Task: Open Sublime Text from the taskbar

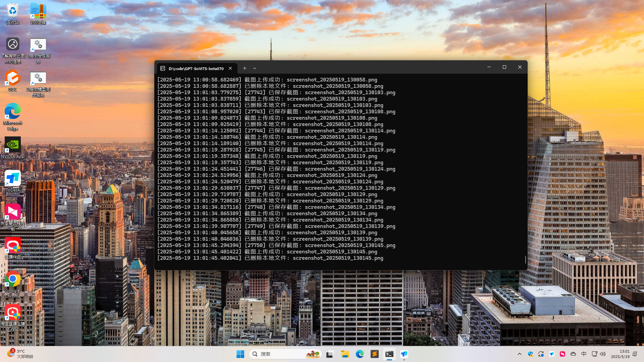Action: pos(375,354)
